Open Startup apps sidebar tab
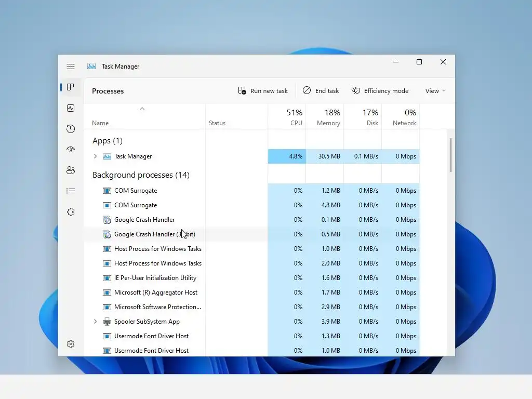The height and width of the screenshot is (399, 532). [x=71, y=149]
